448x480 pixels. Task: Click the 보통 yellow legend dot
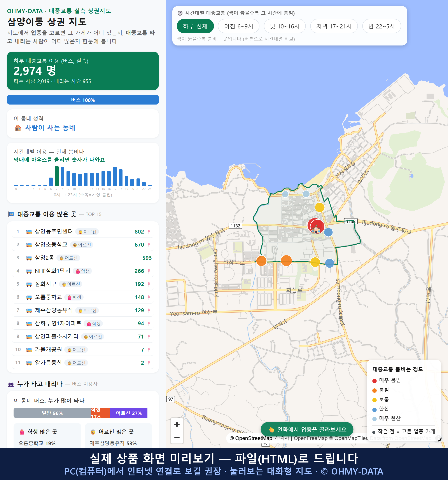[374, 400]
